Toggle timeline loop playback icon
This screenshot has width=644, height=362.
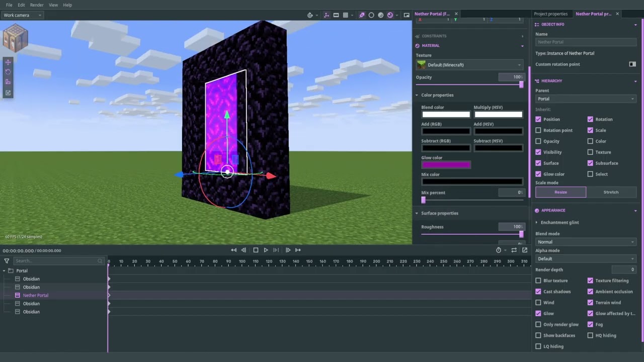tap(514, 250)
